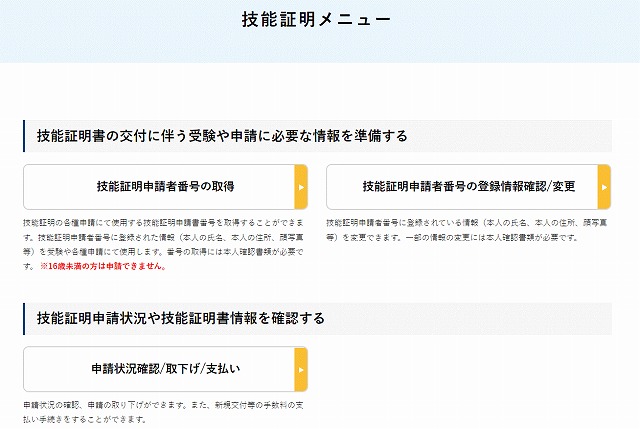Viewport: 640px width, 429px height.
Task: Click dark blue bar beside 技能証明書の交付 heading
Action: click(24, 136)
